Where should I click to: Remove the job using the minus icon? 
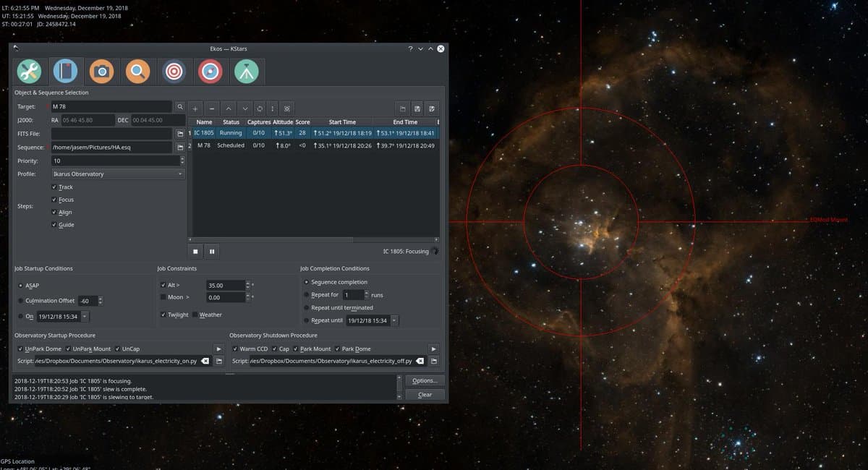pos(211,108)
